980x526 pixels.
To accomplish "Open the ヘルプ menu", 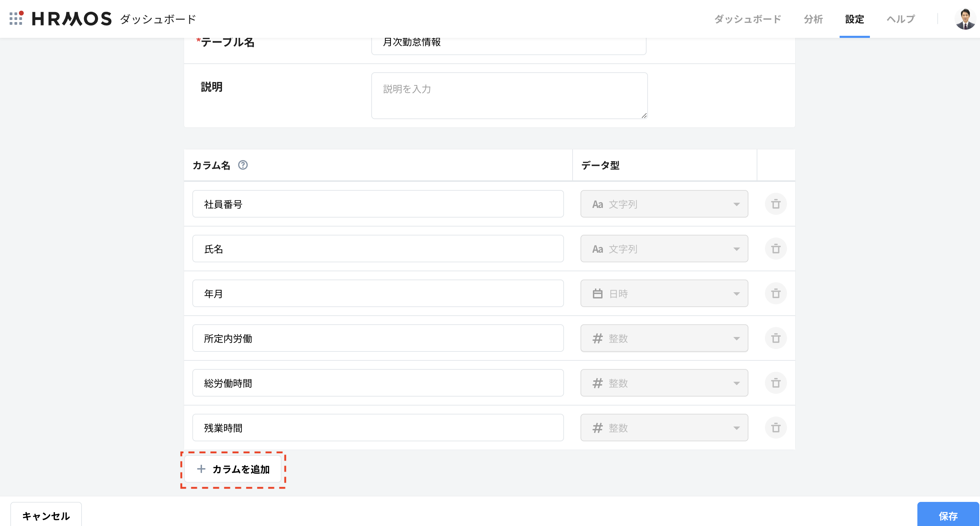I will (x=901, y=19).
